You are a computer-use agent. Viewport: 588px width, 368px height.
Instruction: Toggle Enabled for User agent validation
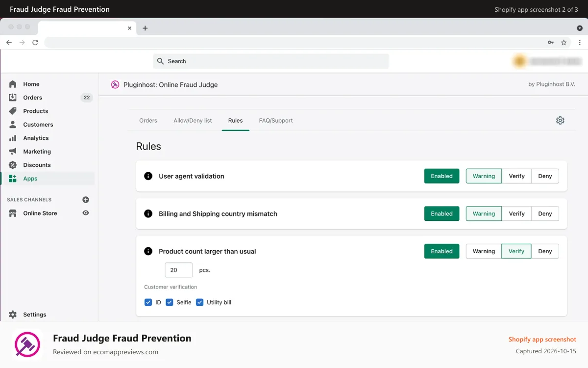[441, 176]
